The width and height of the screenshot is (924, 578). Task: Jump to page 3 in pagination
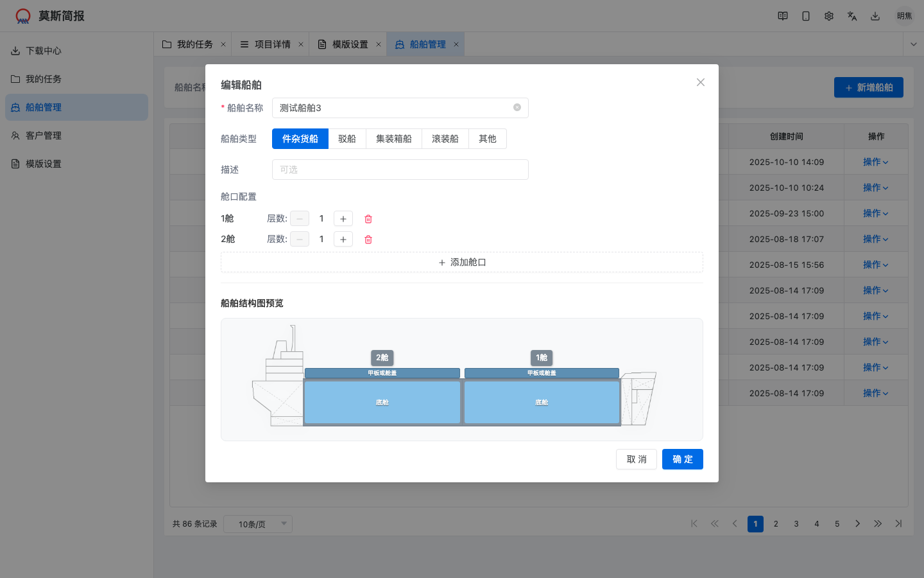pos(796,524)
